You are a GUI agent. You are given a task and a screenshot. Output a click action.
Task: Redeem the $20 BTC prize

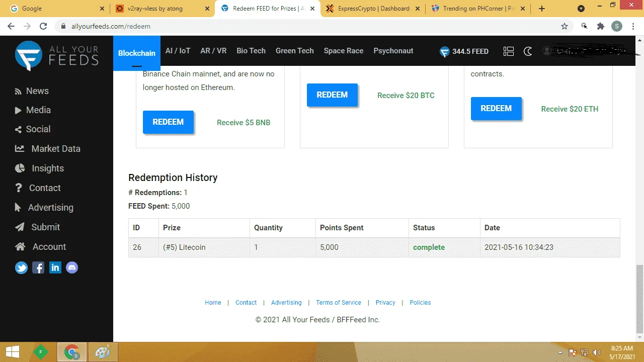(332, 95)
